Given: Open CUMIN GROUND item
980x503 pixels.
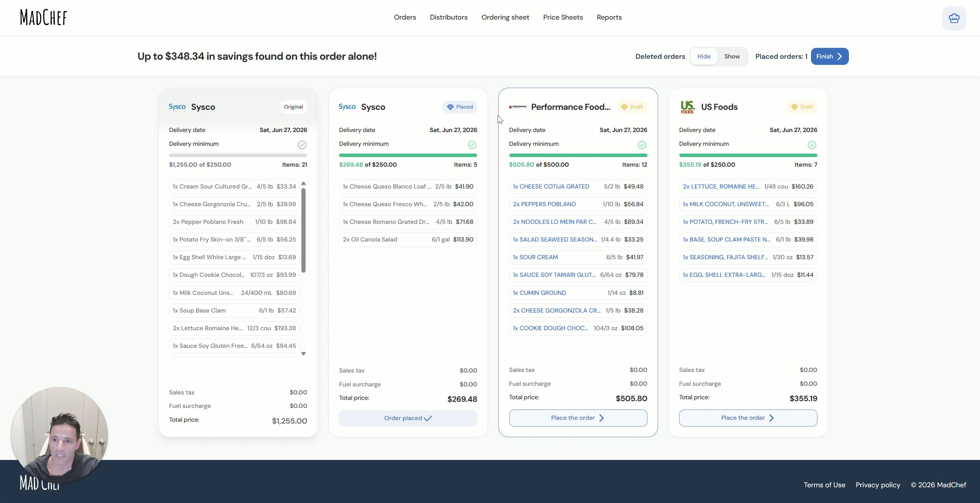Looking at the screenshot, I should (x=578, y=293).
